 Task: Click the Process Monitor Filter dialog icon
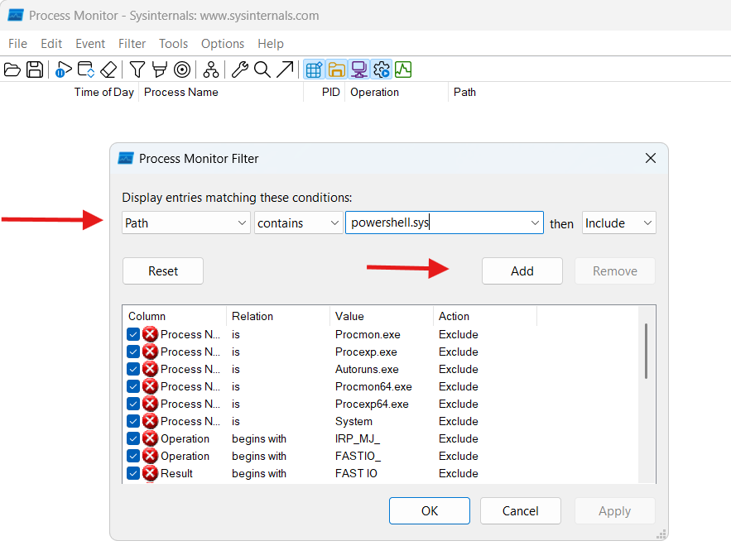pyautogui.click(x=125, y=158)
